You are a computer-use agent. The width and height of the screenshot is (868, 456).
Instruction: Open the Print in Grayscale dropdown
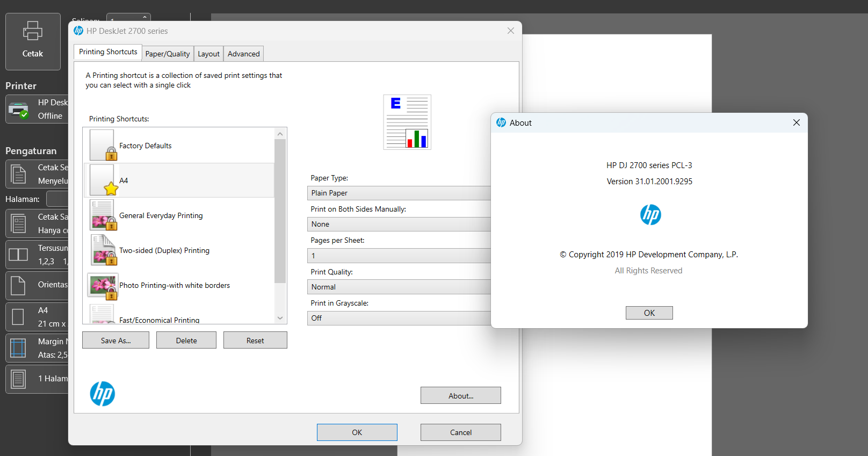pyautogui.click(x=399, y=318)
